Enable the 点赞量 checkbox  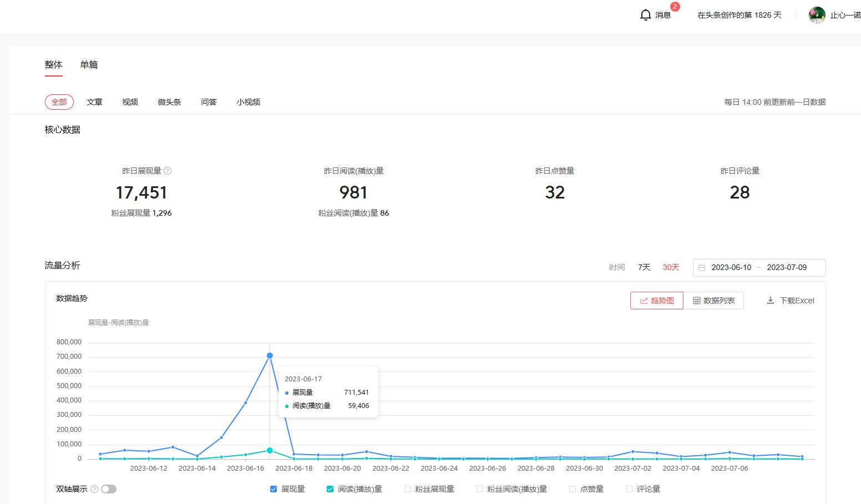tap(573, 489)
